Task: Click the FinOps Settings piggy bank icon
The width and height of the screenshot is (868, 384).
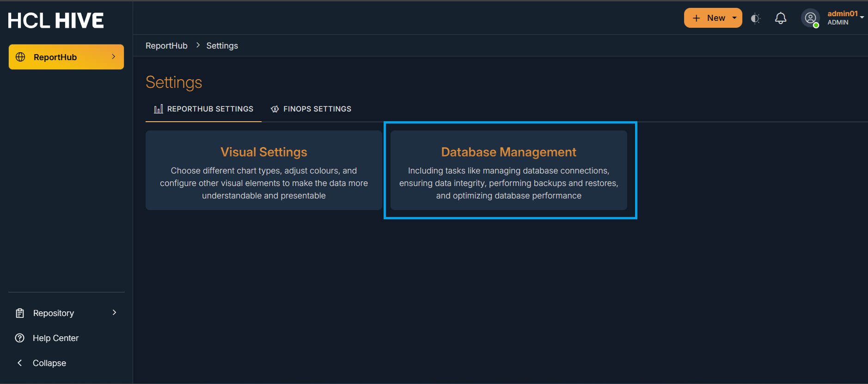Action: [x=275, y=109]
